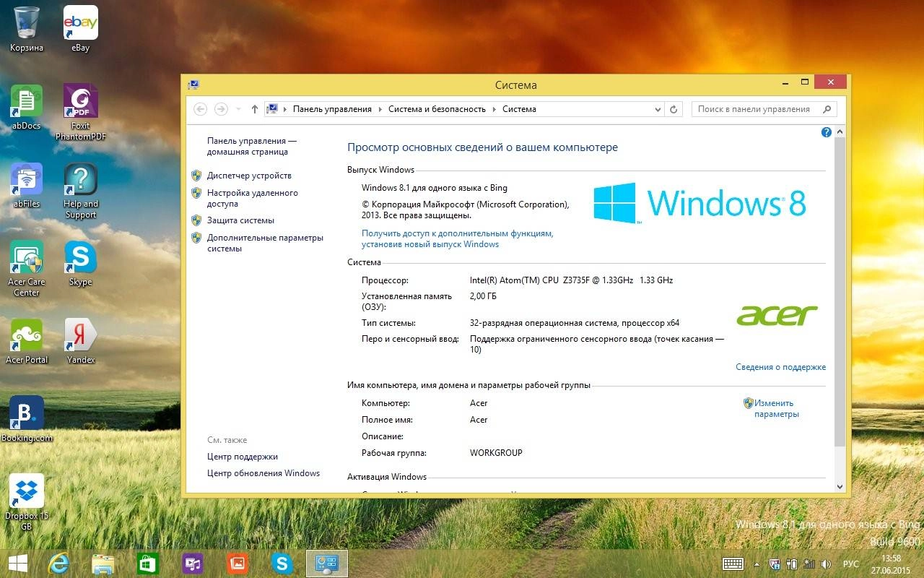The width and height of the screenshot is (924, 578).
Task: Go back in the Система window
Action: point(201,109)
